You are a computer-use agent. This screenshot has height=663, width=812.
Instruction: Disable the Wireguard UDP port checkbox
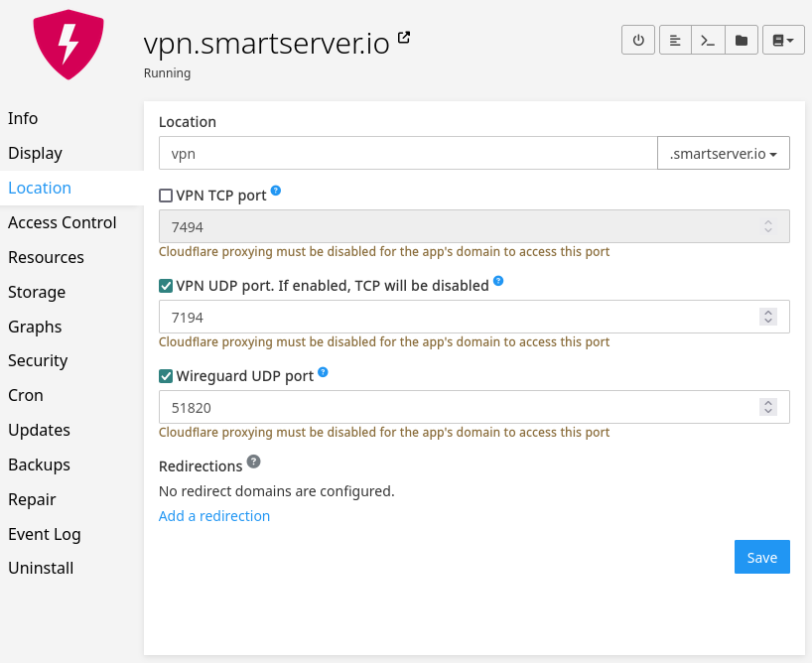click(166, 376)
